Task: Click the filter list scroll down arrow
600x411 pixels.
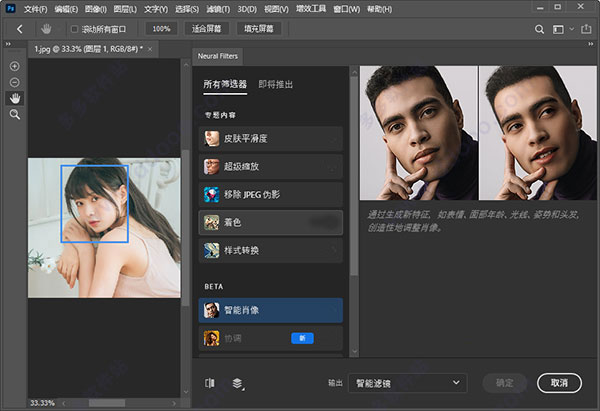Action: click(x=354, y=351)
